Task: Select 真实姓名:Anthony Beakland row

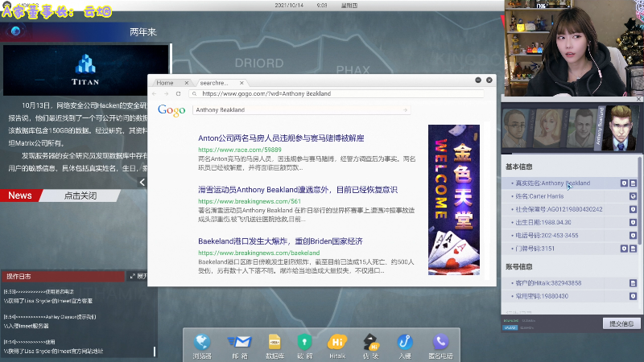Action: (x=570, y=183)
